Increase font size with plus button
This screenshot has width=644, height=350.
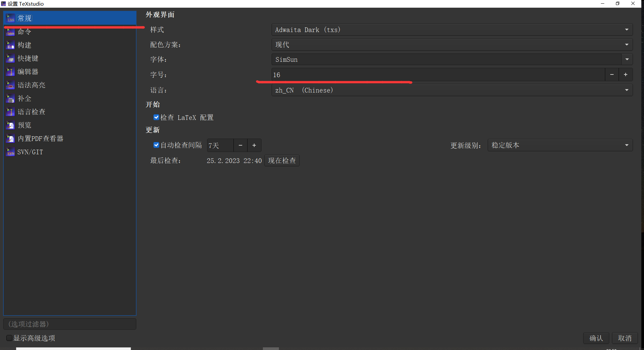pyautogui.click(x=626, y=74)
